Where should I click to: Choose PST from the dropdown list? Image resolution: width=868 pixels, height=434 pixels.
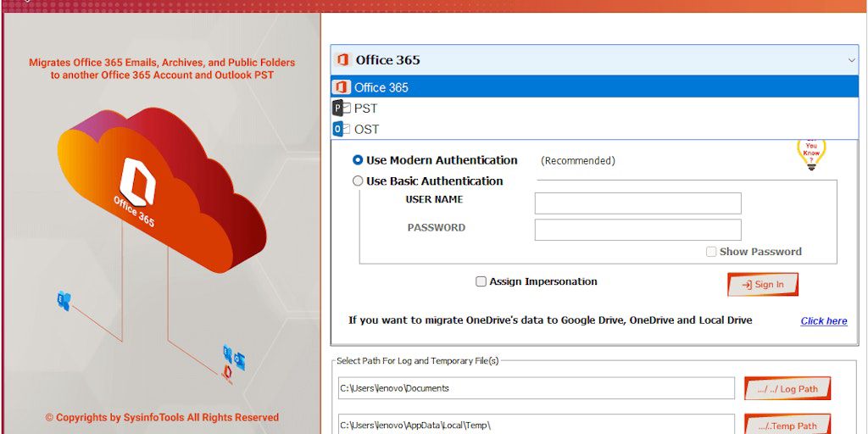click(x=594, y=108)
